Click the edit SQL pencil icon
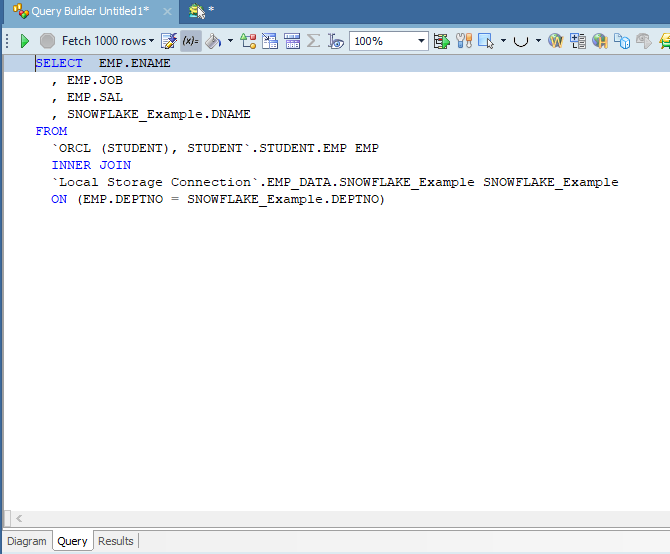Viewport: 670px width, 554px height. click(x=169, y=41)
